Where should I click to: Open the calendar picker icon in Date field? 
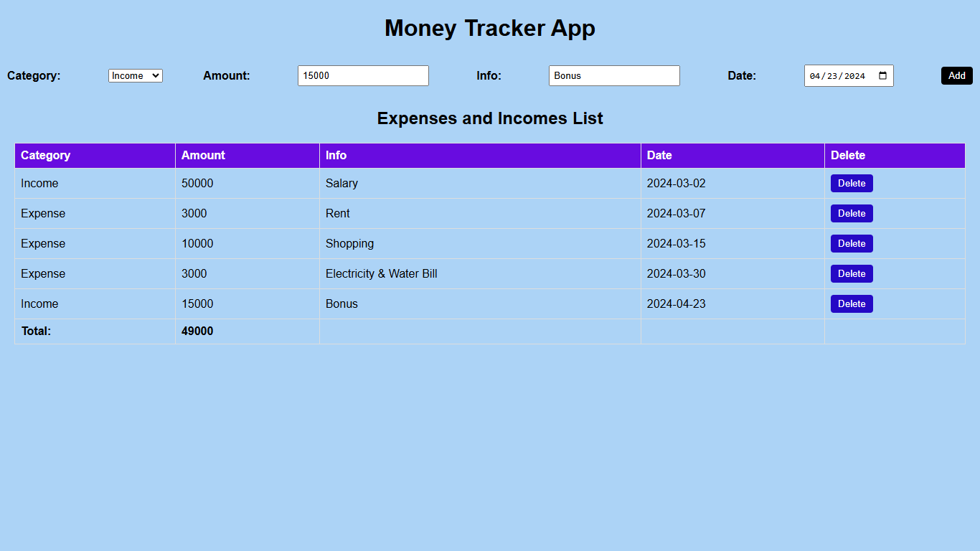pos(883,75)
